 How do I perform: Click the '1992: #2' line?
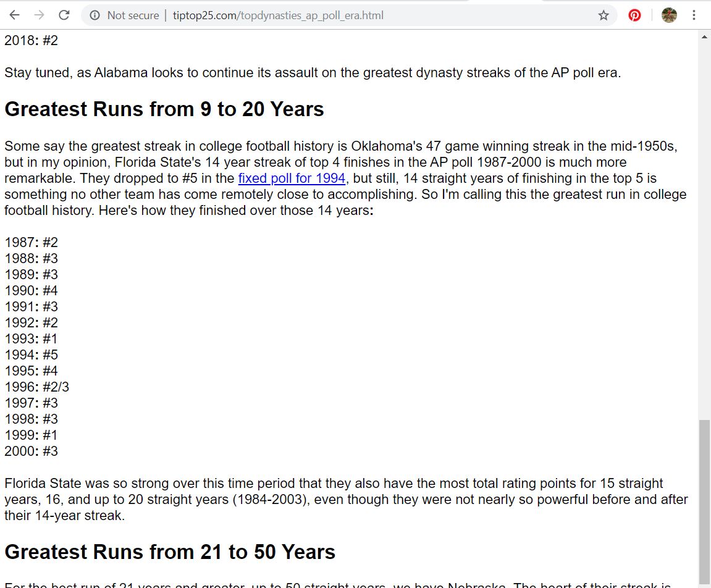click(32, 323)
